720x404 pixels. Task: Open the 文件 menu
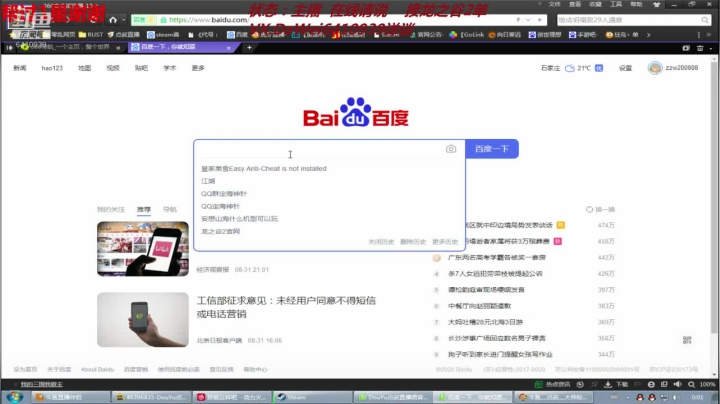pos(554,4)
